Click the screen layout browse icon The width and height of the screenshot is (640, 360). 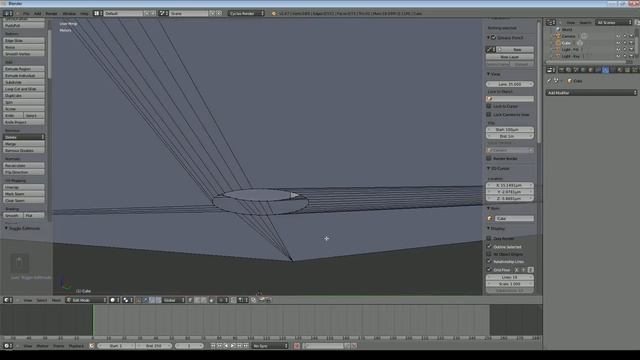(97, 13)
